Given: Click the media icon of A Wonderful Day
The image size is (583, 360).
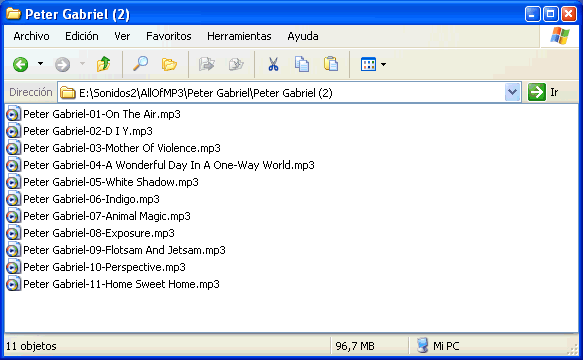Looking at the screenshot, I should (13, 165).
